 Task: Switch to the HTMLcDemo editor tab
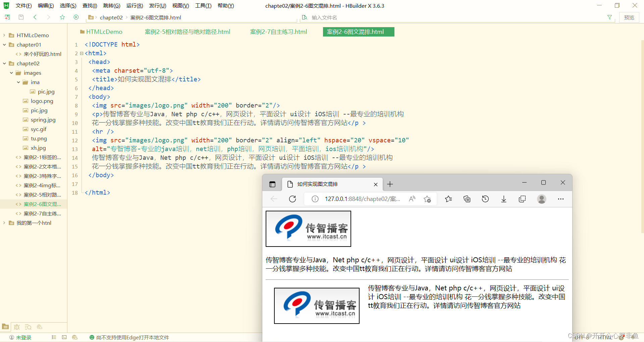(101, 32)
